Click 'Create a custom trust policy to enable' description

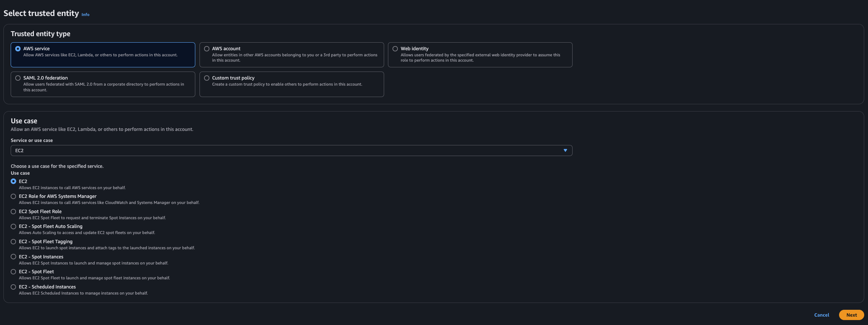tap(287, 84)
